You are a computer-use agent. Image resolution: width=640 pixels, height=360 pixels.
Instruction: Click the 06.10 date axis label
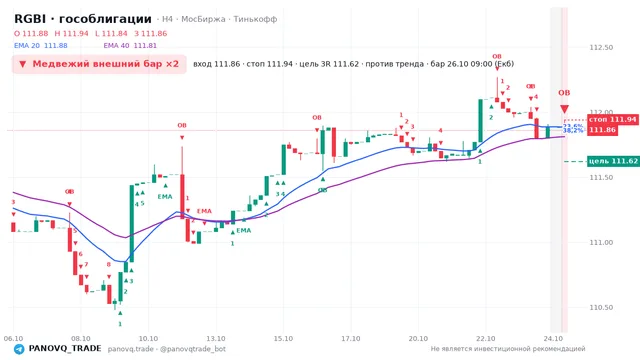[x=13, y=339]
